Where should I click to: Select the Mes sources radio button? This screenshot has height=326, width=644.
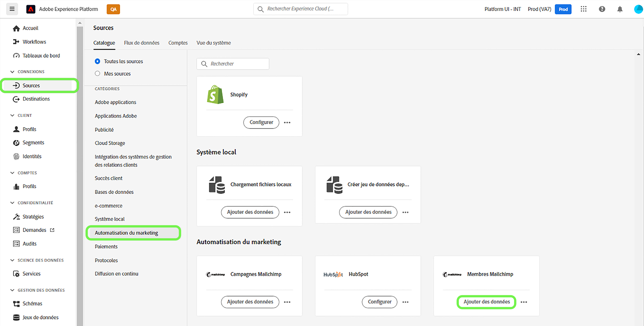(98, 74)
